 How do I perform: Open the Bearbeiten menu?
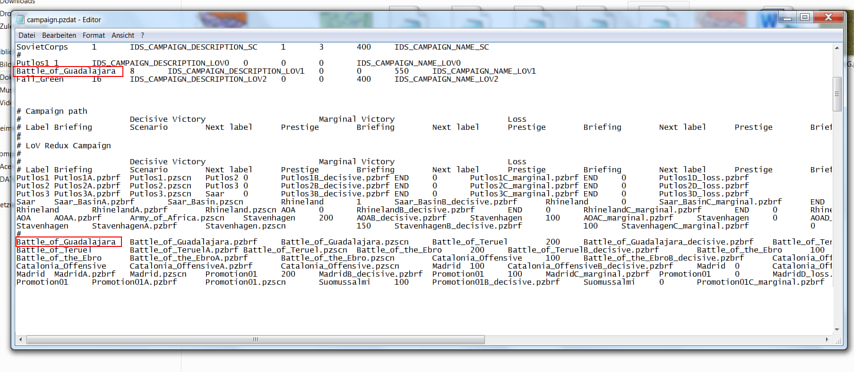[59, 35]
